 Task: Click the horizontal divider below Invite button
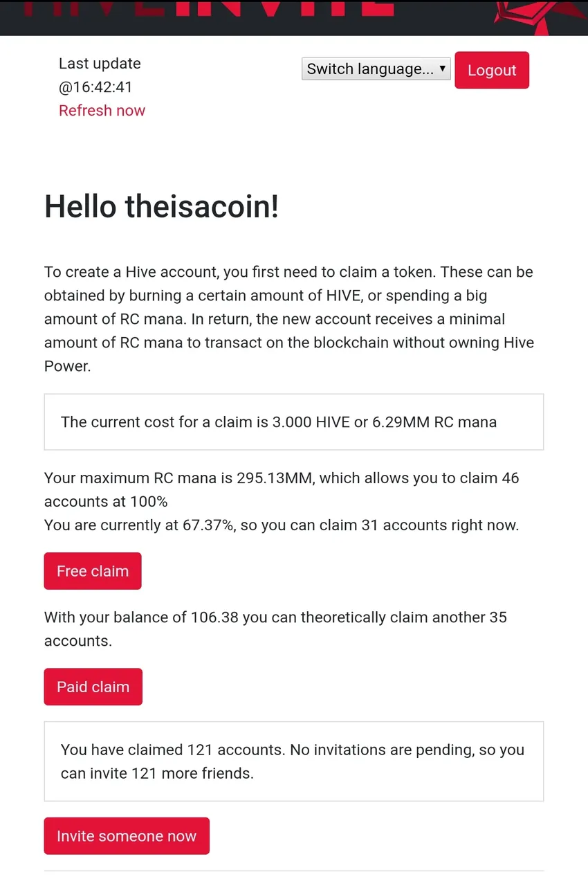click(x=294, y=870)
